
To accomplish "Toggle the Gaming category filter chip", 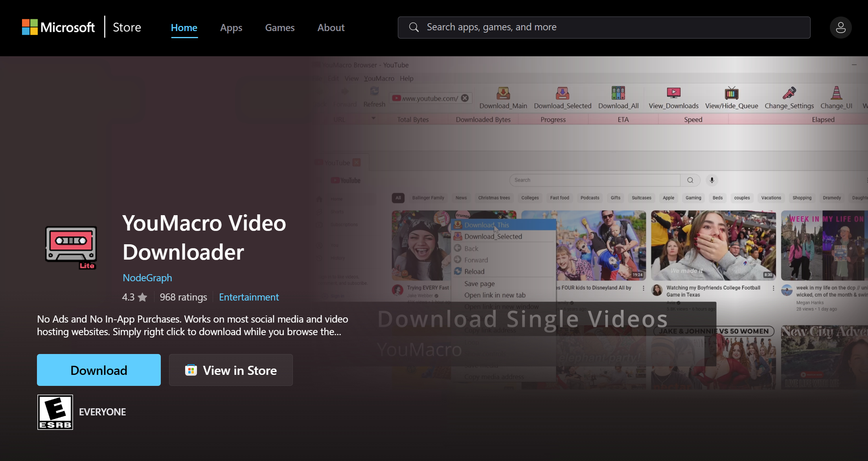I will (x=693, y=198).
